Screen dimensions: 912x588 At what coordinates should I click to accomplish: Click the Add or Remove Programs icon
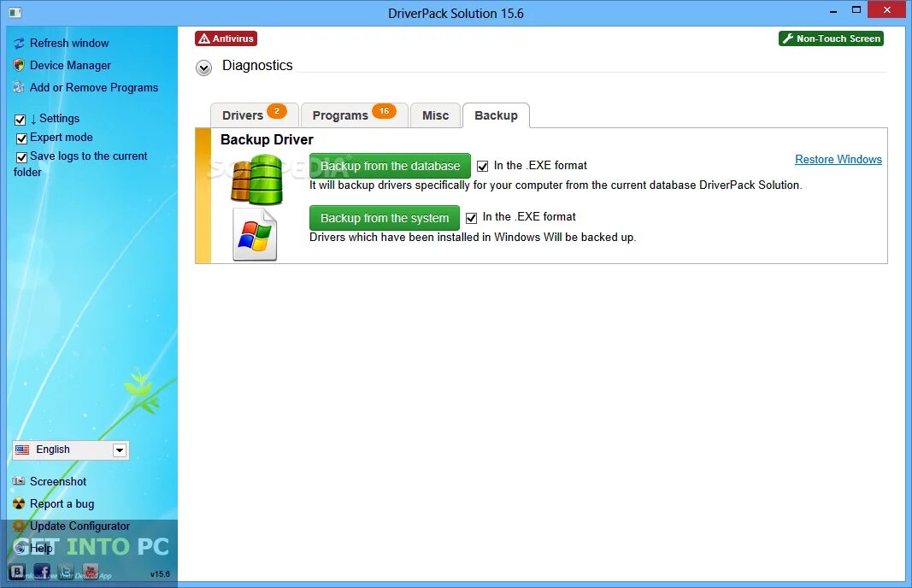(18, 87)
